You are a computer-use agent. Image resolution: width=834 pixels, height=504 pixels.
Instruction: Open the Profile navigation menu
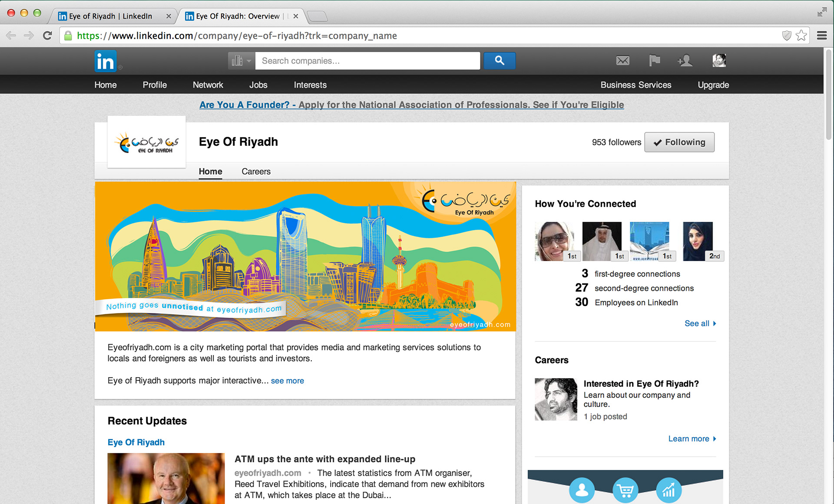(155, 85)
